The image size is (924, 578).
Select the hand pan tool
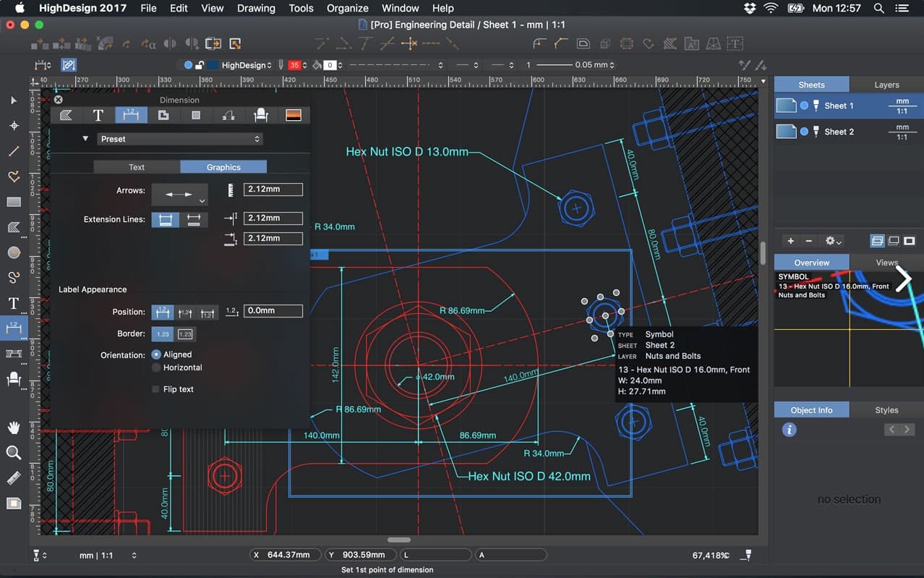14,428
